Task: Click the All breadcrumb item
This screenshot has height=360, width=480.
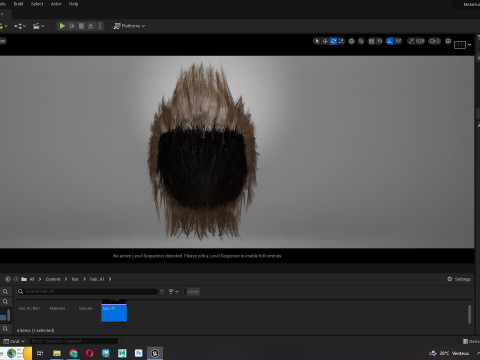Action: tap(32, 279)
